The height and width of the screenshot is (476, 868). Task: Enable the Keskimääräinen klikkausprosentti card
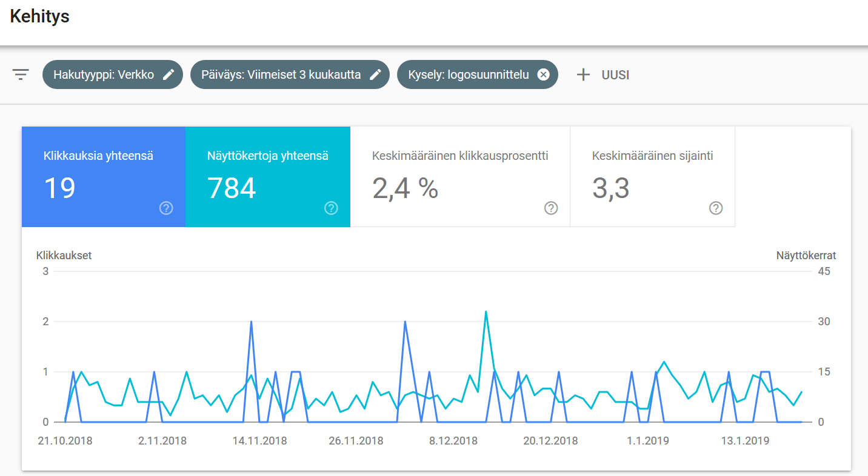click(x=460, y=177)
